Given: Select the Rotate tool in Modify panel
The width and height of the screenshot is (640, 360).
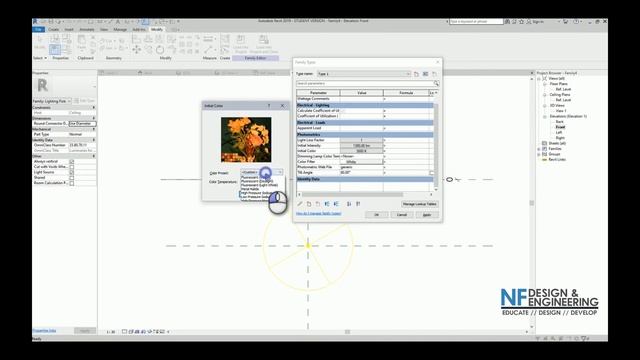Looking at the screenshot, I should [x=160, y=49].
